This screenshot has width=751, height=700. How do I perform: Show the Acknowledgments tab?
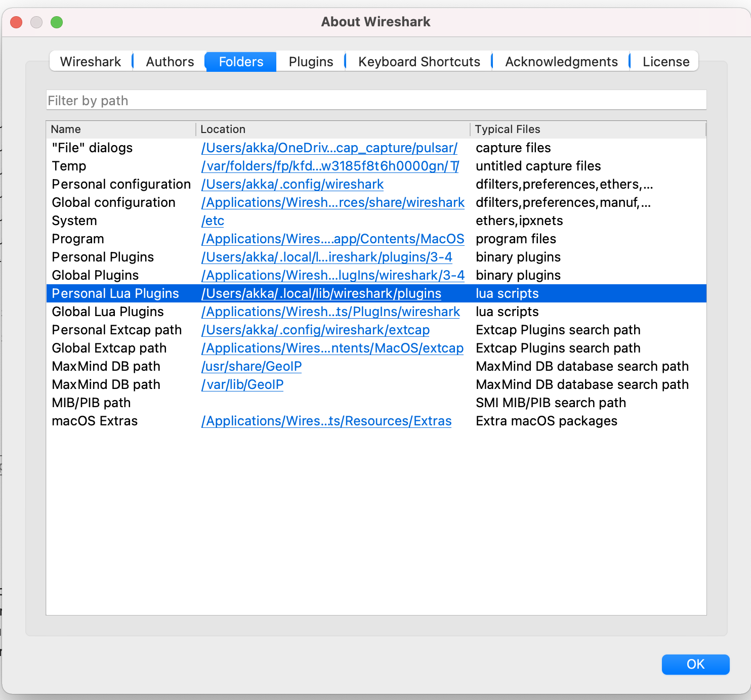561,62
